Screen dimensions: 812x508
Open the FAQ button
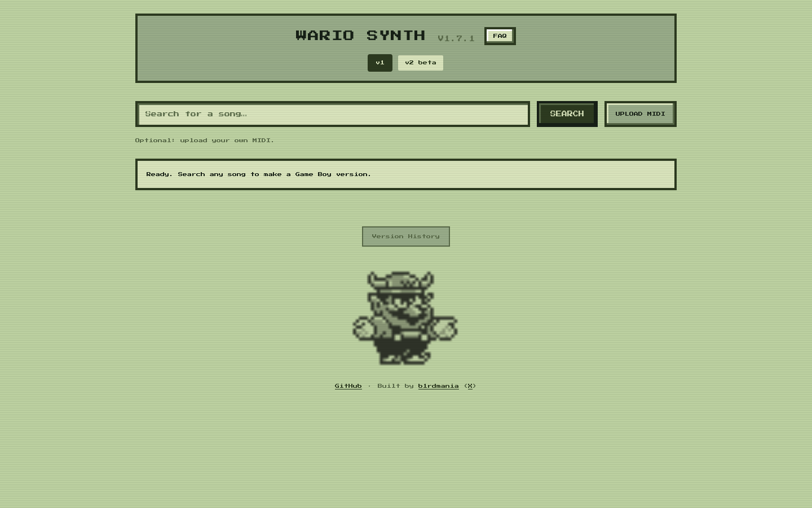click(500, 36)
